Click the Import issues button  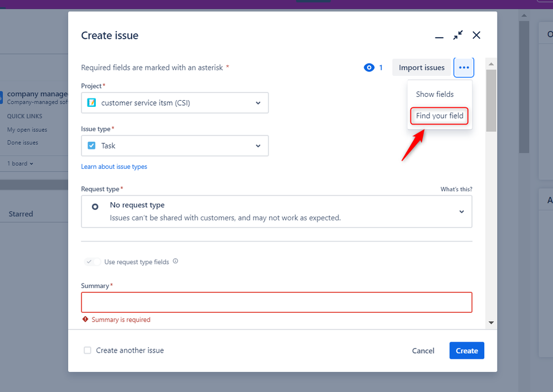[x=421, y=68]
